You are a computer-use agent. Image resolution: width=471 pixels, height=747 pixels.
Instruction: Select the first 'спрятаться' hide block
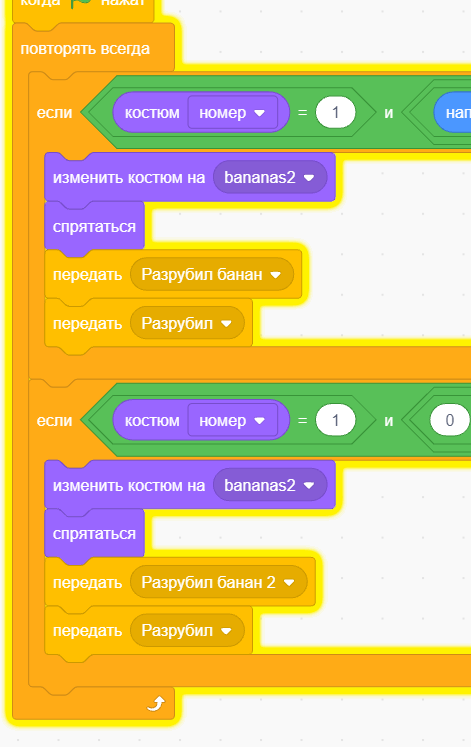(94, 226)
